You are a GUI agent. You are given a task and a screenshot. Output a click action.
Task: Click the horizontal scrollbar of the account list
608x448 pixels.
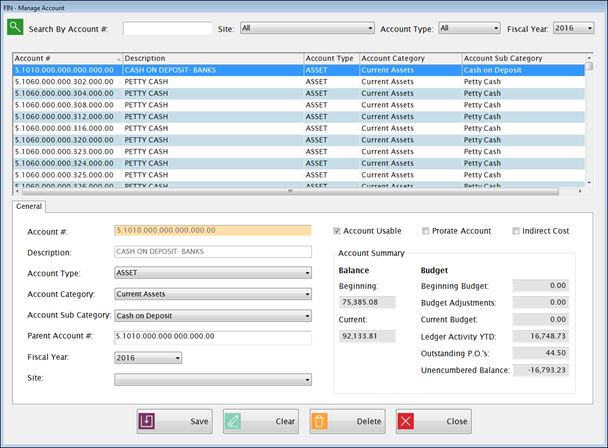point(290,191)
